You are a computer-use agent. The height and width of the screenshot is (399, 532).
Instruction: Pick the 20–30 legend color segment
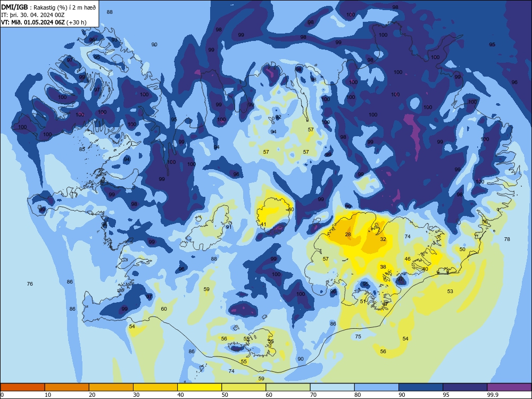click(x=111, y=387)
